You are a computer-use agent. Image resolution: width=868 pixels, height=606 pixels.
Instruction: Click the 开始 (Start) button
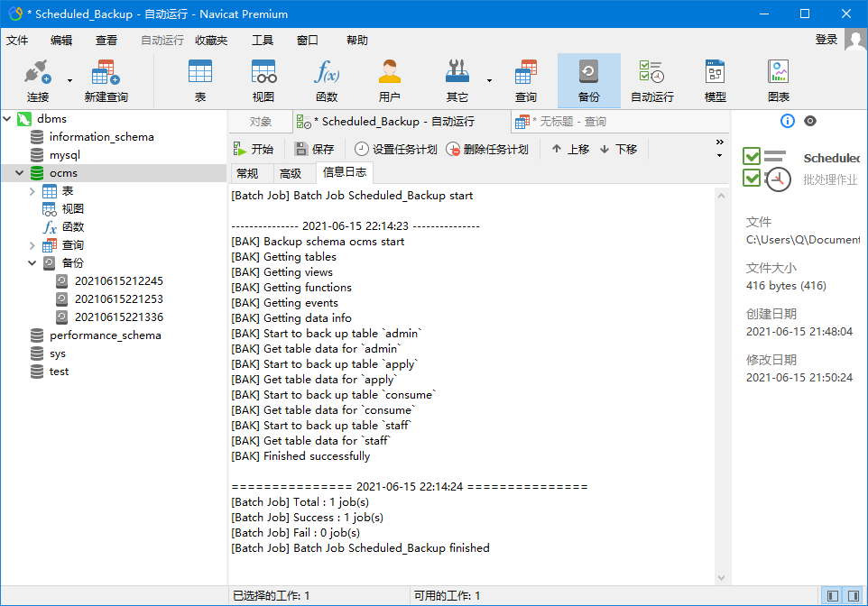pyautogui.click(x=254, y=150)
